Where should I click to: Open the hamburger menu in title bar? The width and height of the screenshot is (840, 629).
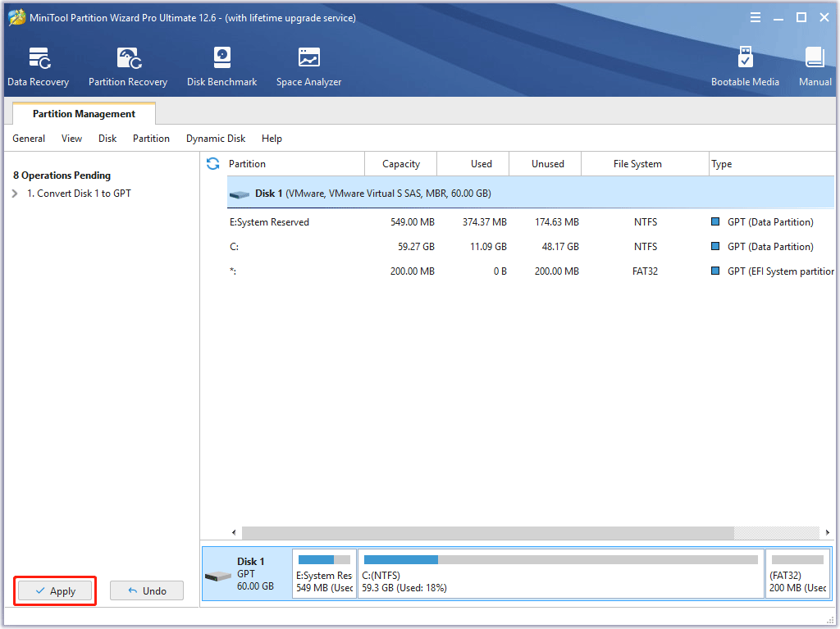click(756, 18)
